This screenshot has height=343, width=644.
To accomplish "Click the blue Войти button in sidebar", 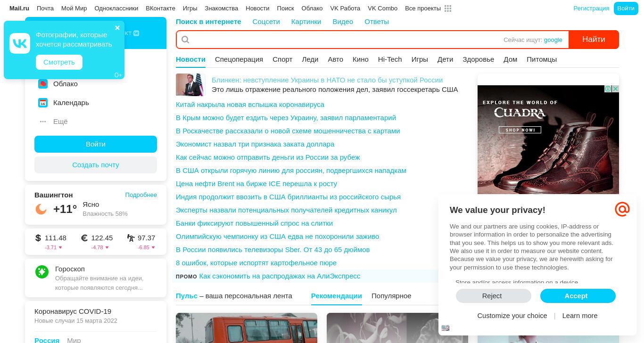I will 96,144.
